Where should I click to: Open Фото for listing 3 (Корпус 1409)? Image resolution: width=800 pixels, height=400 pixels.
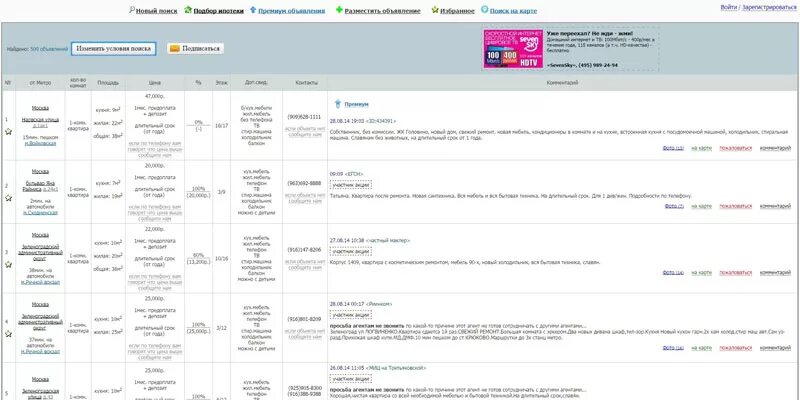tap(673, 272)
